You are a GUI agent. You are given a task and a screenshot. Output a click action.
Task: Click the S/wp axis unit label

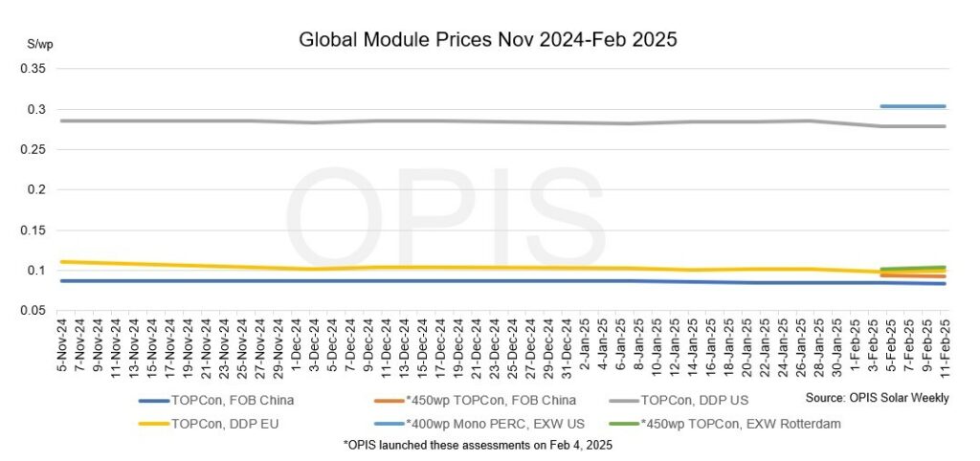[35, 44]
